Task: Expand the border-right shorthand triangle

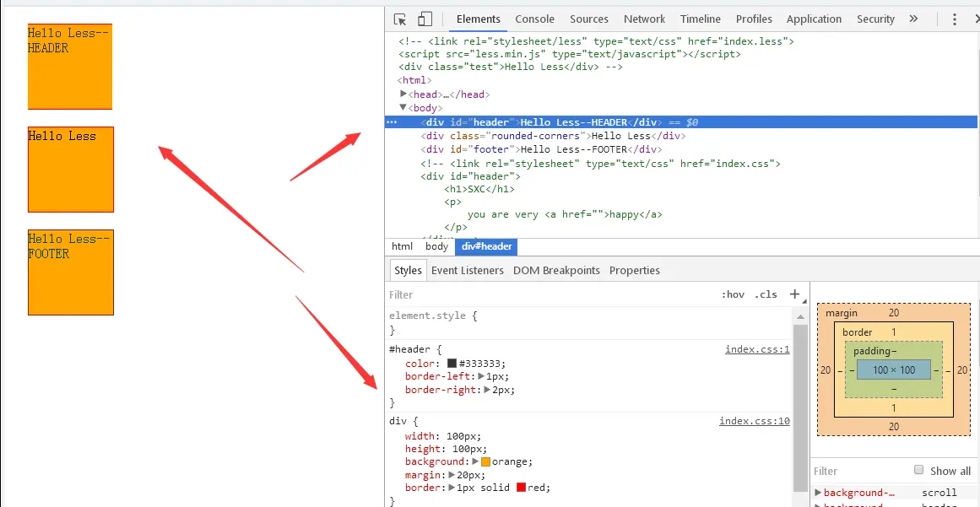Action: (488, 390)
